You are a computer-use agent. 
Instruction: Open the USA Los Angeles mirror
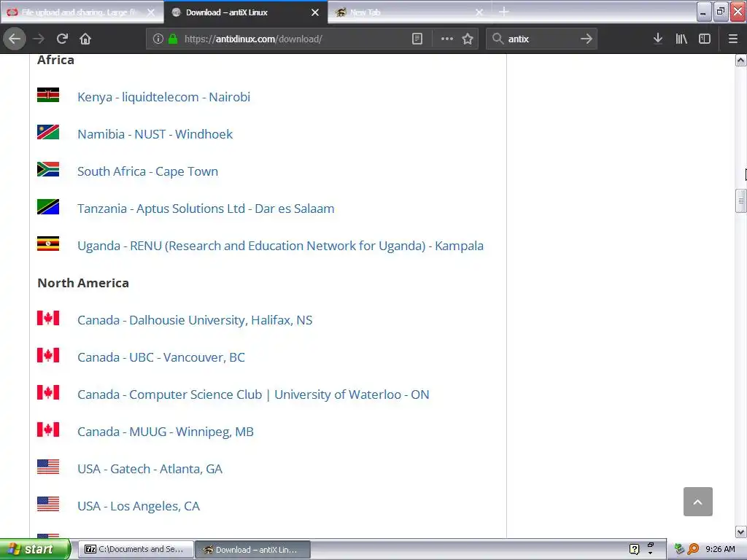point(138,506)
